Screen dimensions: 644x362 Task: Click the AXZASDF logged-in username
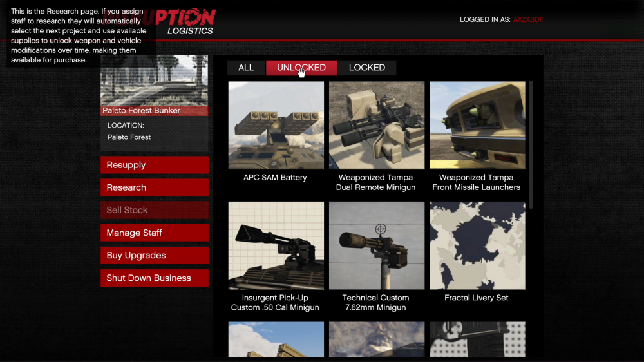(528, 20)
